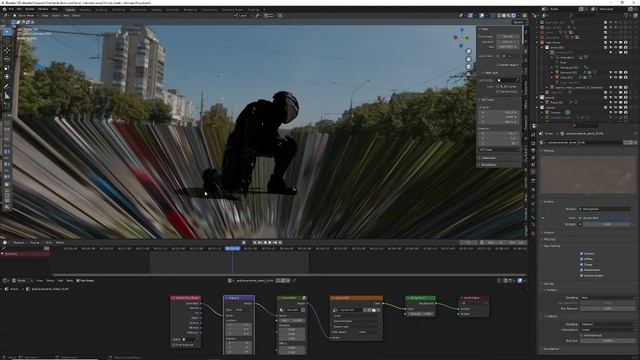This screenshot has height=360, width=640.
Task: Switch to the Animation workspace tab
Action: point(172,9)
